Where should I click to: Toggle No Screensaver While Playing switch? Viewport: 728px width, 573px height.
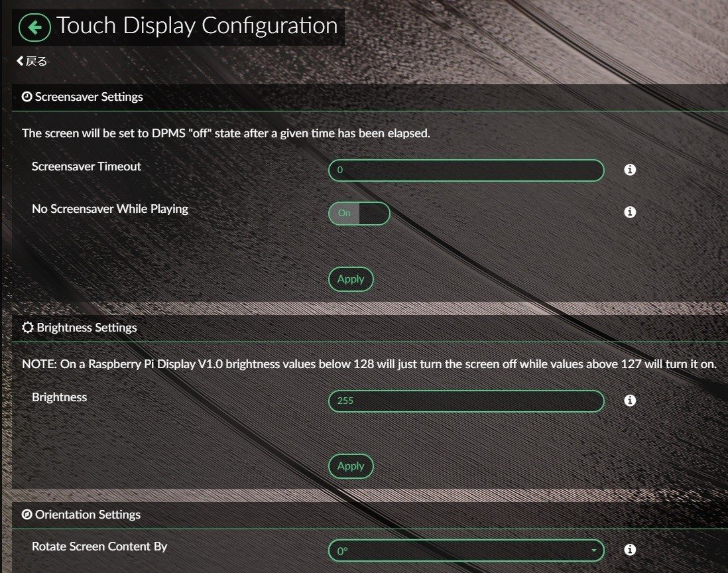pos(359,213)
